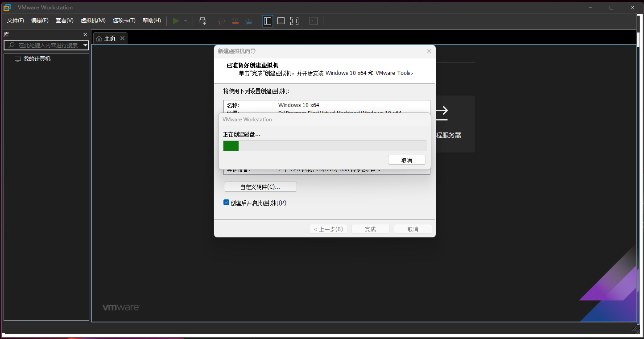Open the console view icon
The height and width of the screenshot is (339, 644).
(x=314, y=21)
